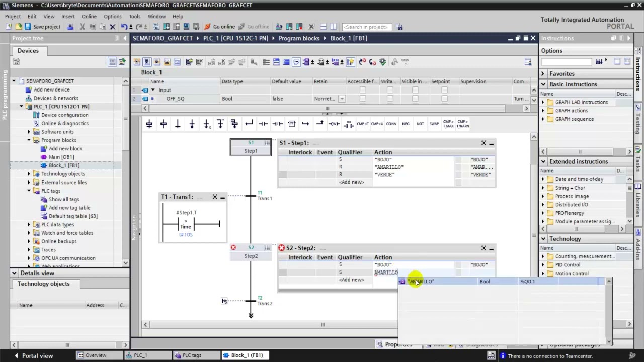Toggle Visible in HMI checkbox in Input row
Image resolution: width=644 pixels, height=362 pixels.
coord(415,90)
